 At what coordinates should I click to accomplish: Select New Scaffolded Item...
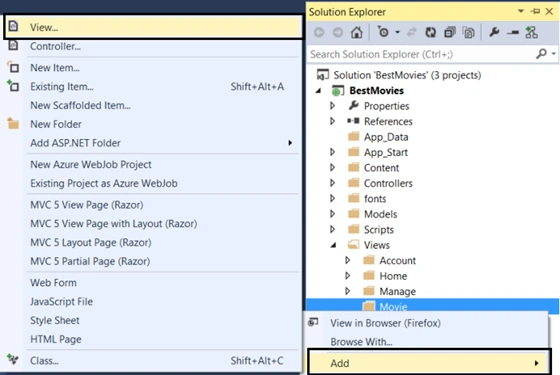click(x=153, y=105)
